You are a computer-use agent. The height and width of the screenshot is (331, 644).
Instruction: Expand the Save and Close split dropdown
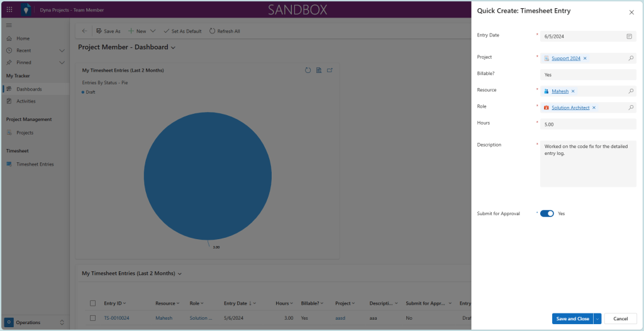point(597,318)
